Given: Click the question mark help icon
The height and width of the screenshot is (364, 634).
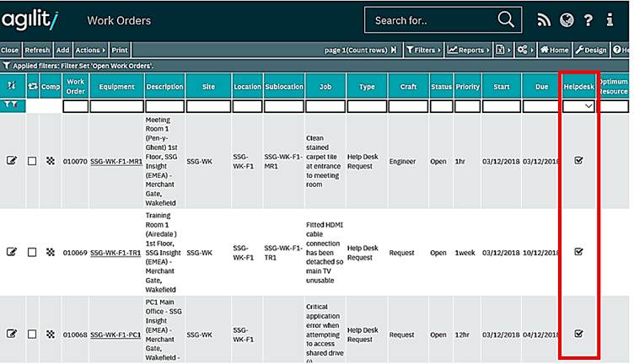Looking at the screenshot, I should (588, 20).
